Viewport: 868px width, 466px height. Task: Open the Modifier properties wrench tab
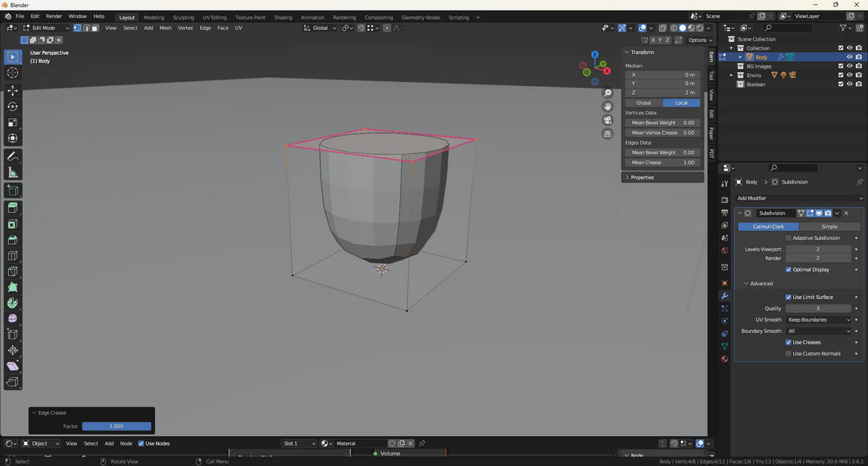tap(724, 296)
